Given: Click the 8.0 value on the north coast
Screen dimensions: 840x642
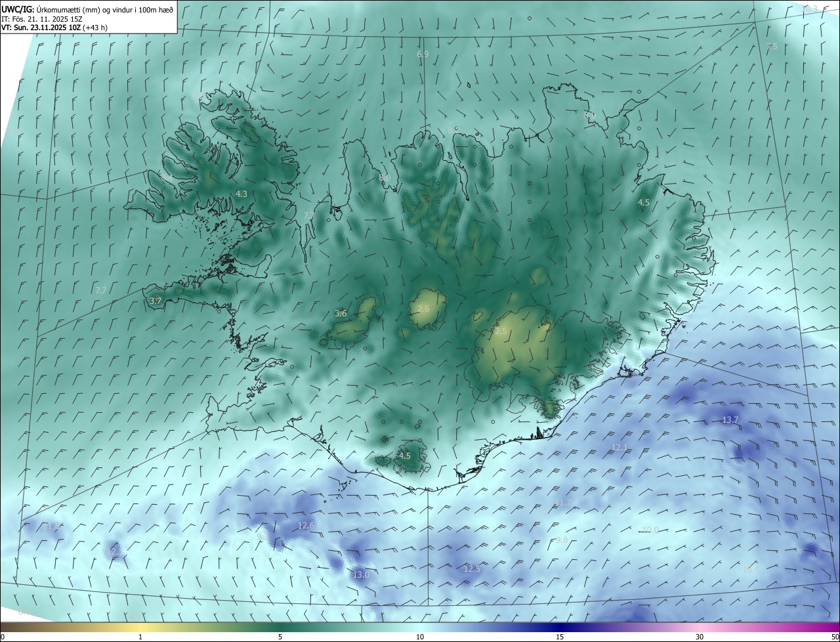Looking at the screenshot, I should (x=385, y=178).
